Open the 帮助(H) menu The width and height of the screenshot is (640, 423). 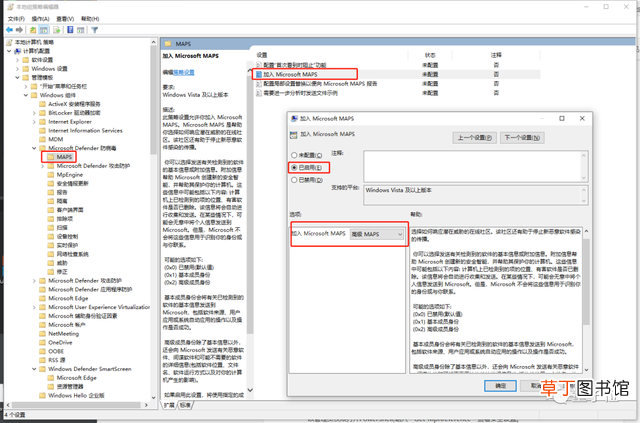pos(90,19)
